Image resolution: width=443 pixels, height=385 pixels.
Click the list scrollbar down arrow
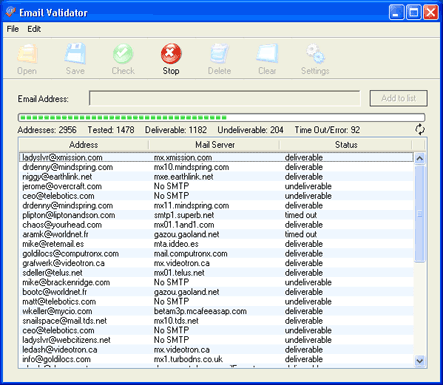(420, 360)
